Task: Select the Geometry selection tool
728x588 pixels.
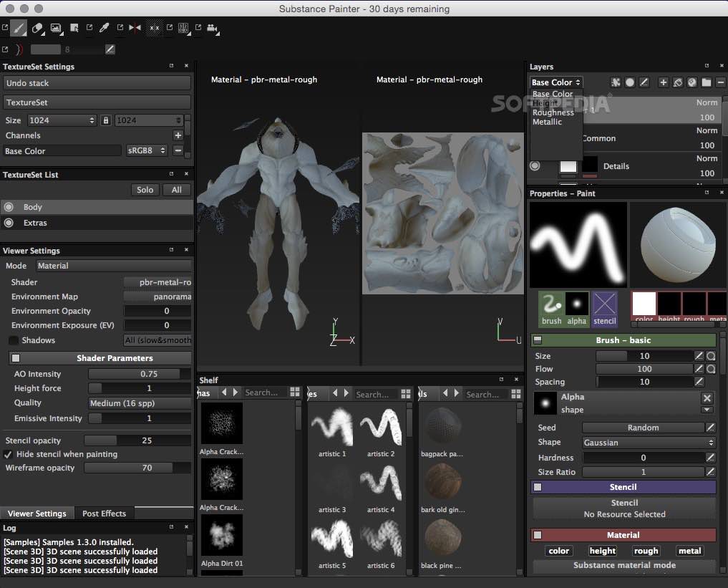Action: coord(74,28)
